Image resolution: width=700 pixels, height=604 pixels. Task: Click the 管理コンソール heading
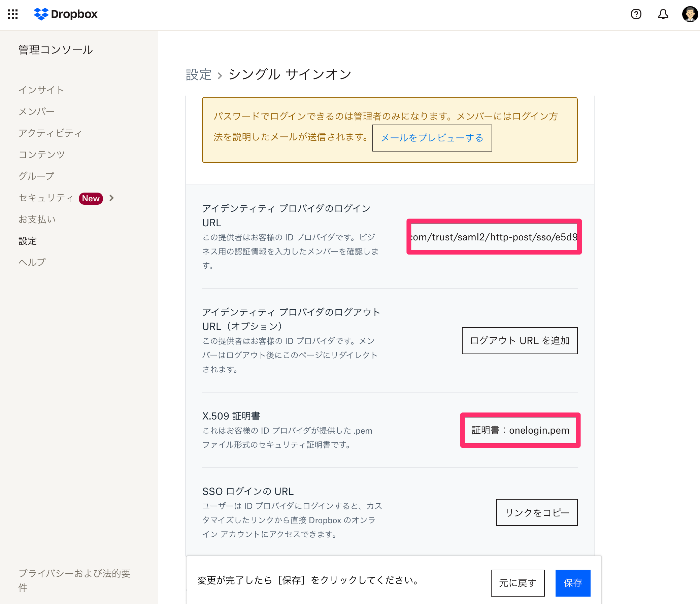[x=56, y=50]
